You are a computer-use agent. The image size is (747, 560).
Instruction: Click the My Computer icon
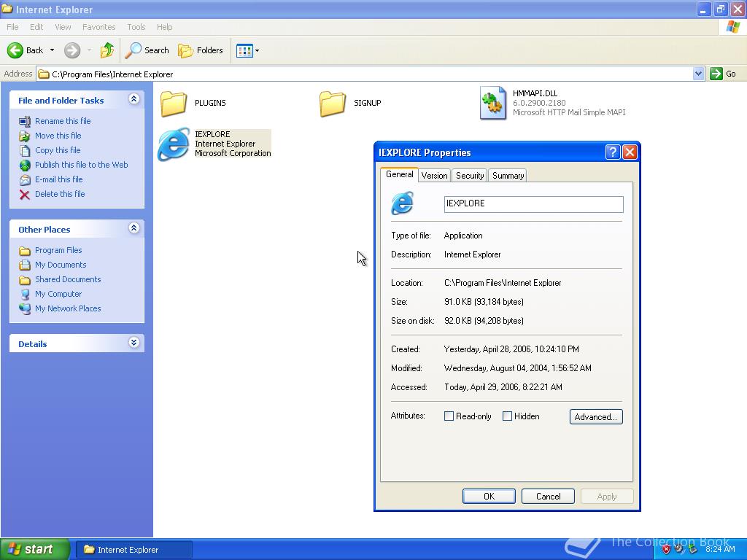pos(25,295)
